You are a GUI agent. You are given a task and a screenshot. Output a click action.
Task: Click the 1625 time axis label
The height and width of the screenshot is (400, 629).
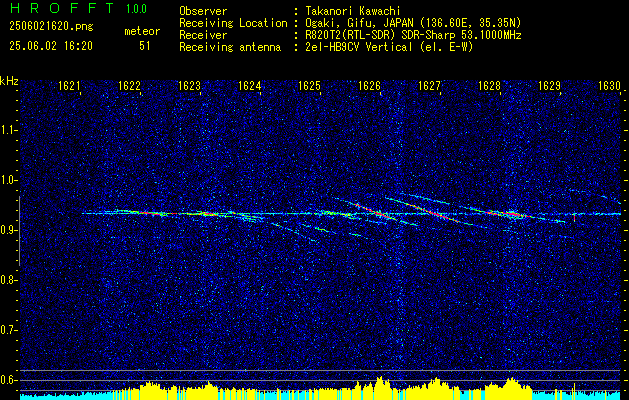click(x=309, y=85)
